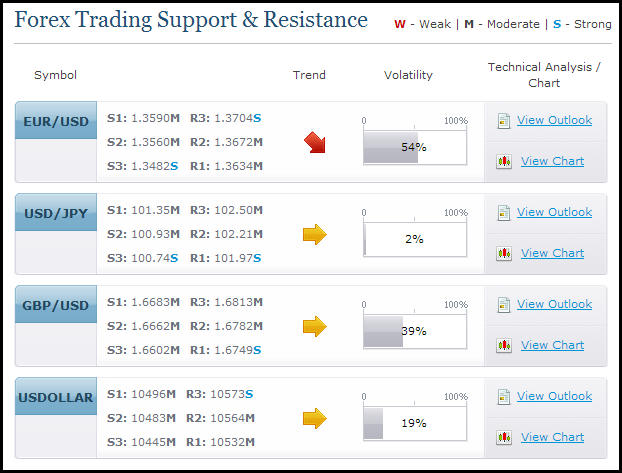The image size is (622, 473).
Task: Select the USD/JPY symbol tab
Action: click(56, 213)
